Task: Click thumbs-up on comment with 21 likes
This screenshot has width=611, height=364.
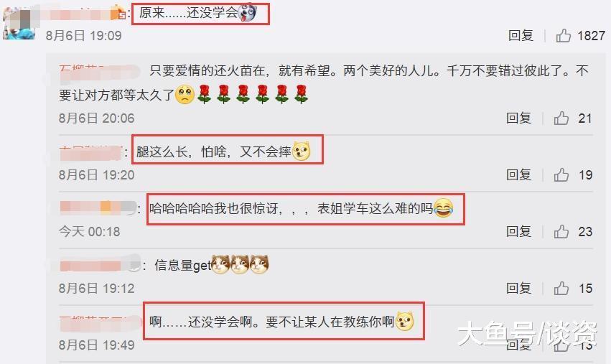Action: point(561,118)
